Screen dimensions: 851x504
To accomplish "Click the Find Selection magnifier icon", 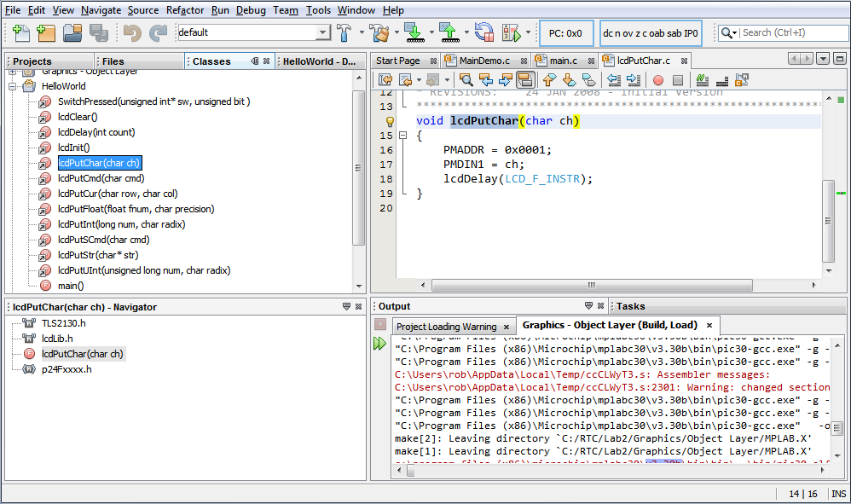I will (465, 80).
